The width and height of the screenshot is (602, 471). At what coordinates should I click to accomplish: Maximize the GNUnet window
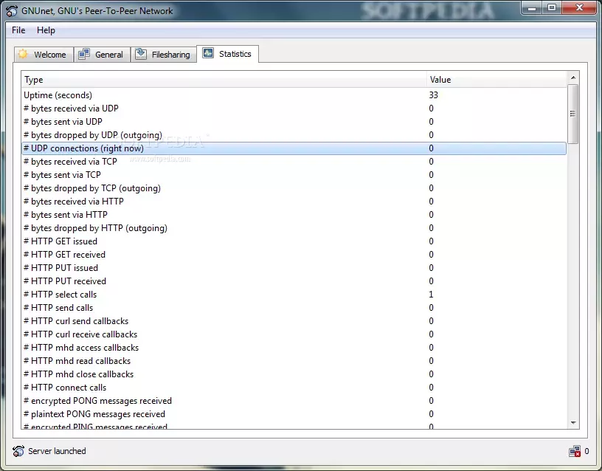tap(552, 8)
